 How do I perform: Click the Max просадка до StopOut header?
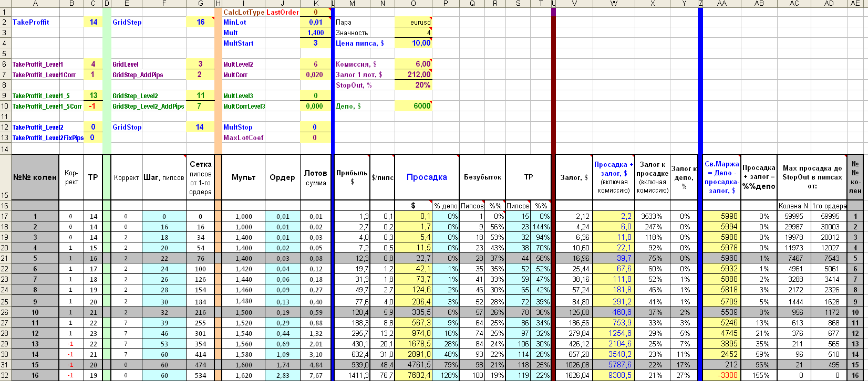[812, 177]
